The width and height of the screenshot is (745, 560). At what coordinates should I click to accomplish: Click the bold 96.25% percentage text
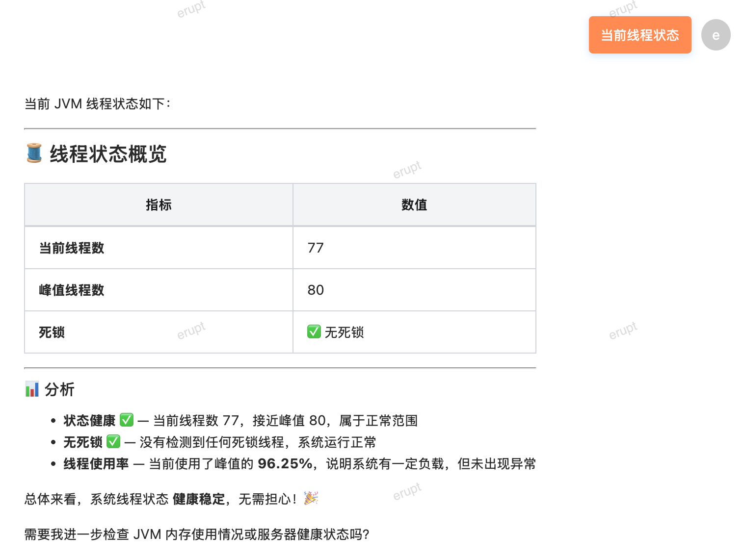[285, 464]
